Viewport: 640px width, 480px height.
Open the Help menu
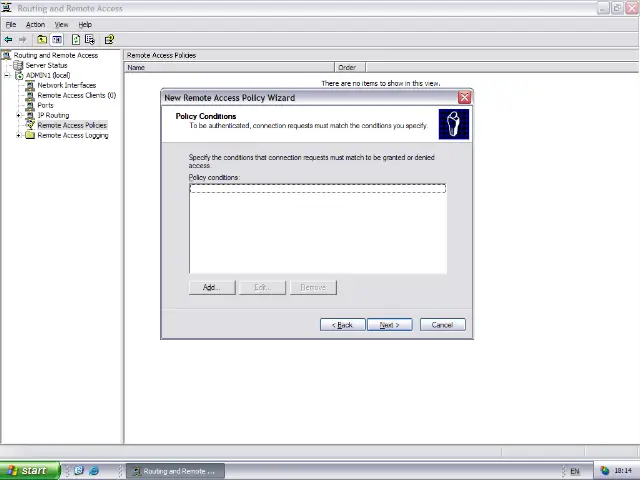click(85, 24)
